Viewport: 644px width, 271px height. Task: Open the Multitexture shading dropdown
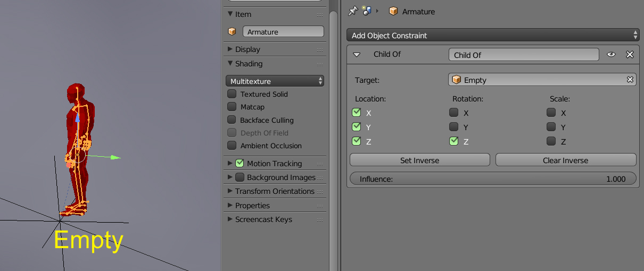[x=275, y=81]
